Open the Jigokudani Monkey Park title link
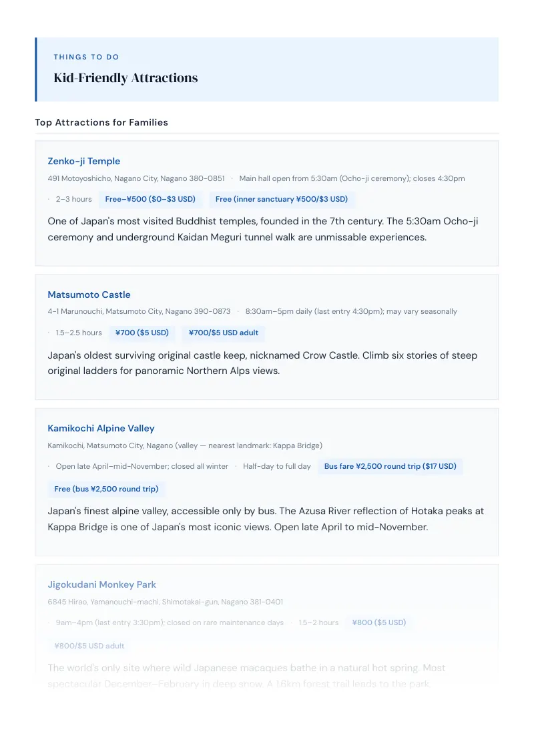 [101, 584]
